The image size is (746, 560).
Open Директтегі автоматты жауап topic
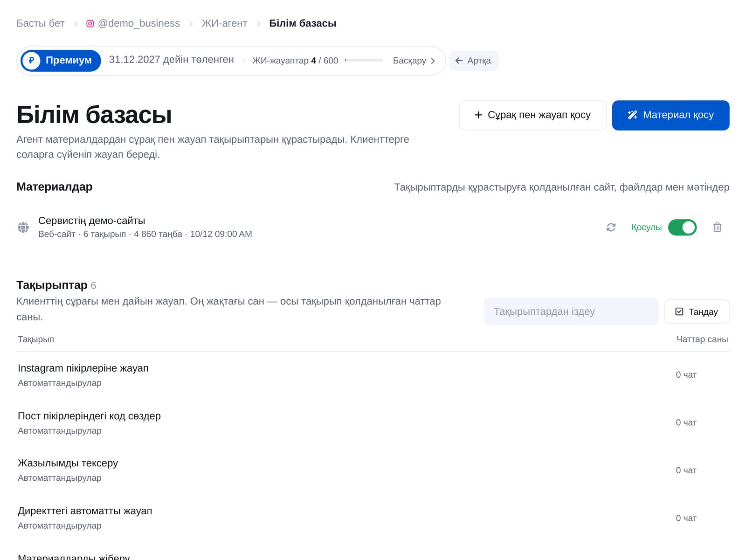click(x=85, y=511)
